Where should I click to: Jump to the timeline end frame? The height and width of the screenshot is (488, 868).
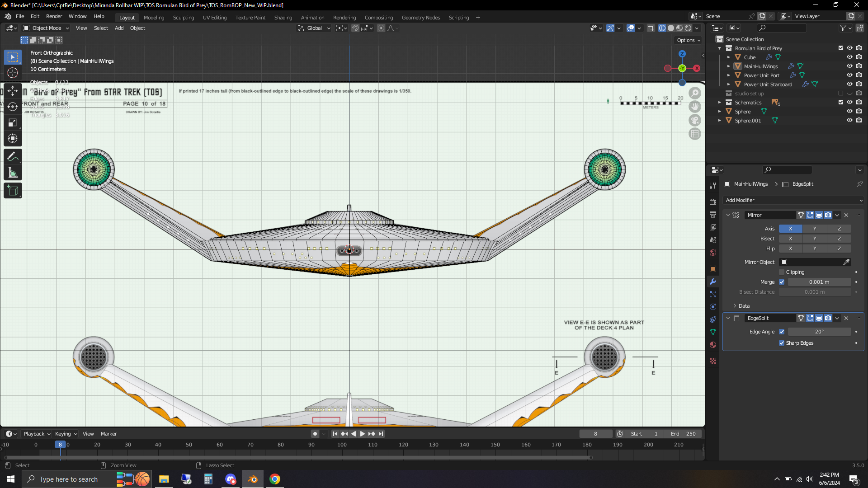(x=381, y=434)
